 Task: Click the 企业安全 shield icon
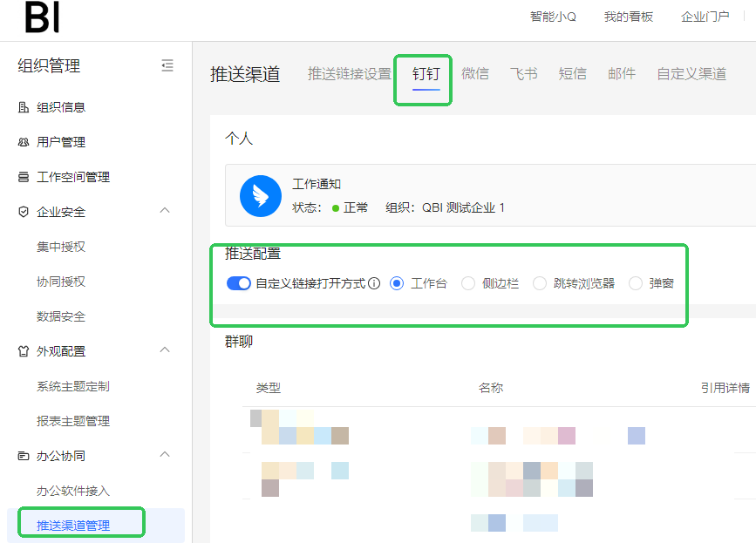coord(24,212)
